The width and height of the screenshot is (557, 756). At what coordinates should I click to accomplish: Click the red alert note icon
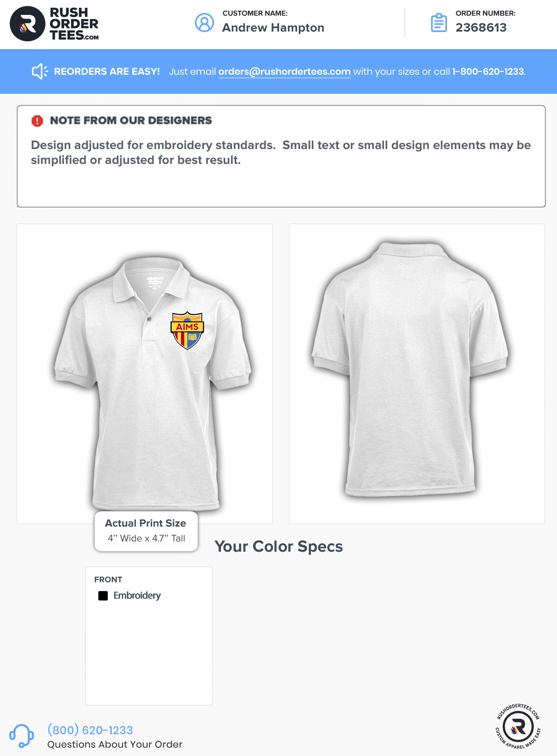tap(37, 121)
